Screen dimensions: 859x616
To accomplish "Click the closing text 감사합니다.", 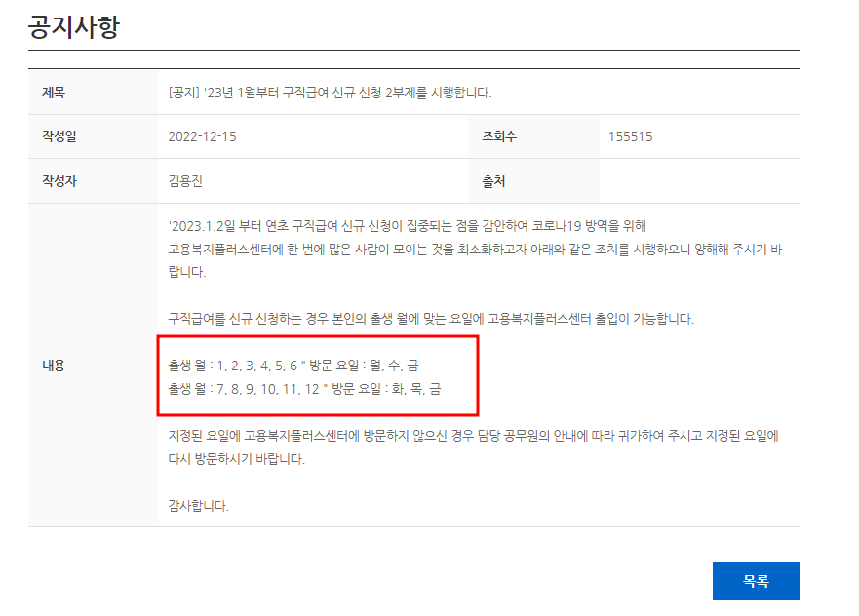I will point(198,506).
